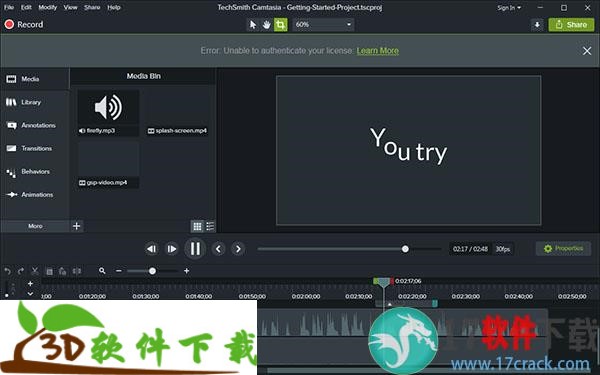Select the pointer Edit mode tool
Screen dimensions: 600x375
point(253,24)
